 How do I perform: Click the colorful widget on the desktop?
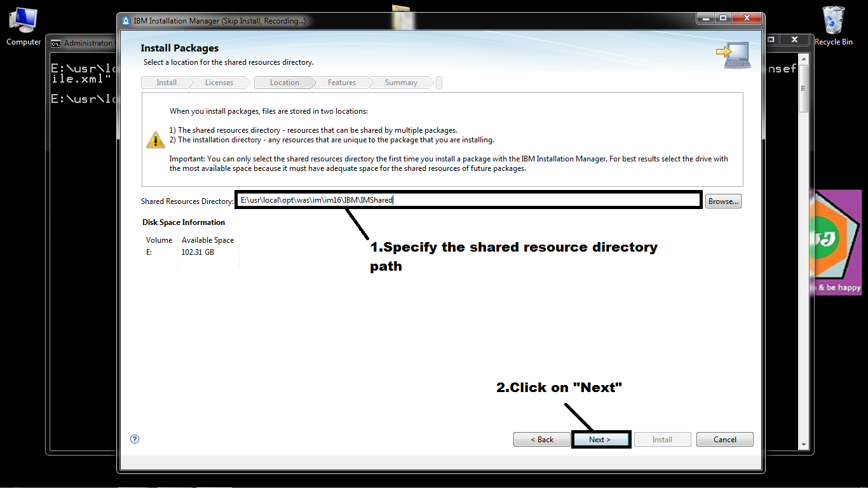click(837, 241)
